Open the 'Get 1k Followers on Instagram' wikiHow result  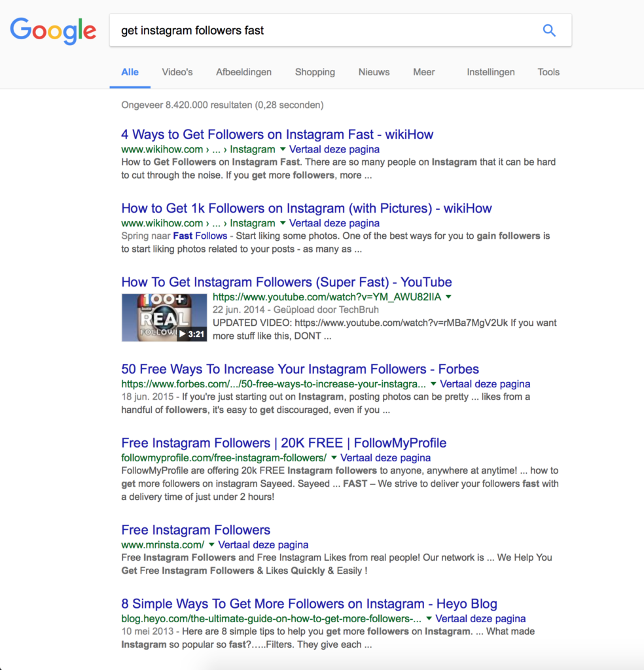(306, 209)
